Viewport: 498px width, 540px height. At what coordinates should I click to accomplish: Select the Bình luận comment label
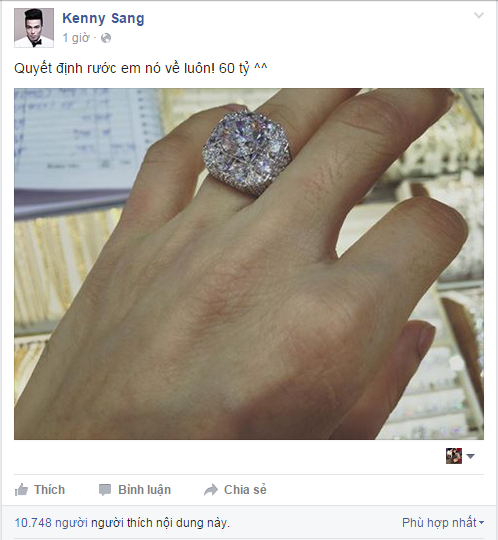[x=144, y=490]
